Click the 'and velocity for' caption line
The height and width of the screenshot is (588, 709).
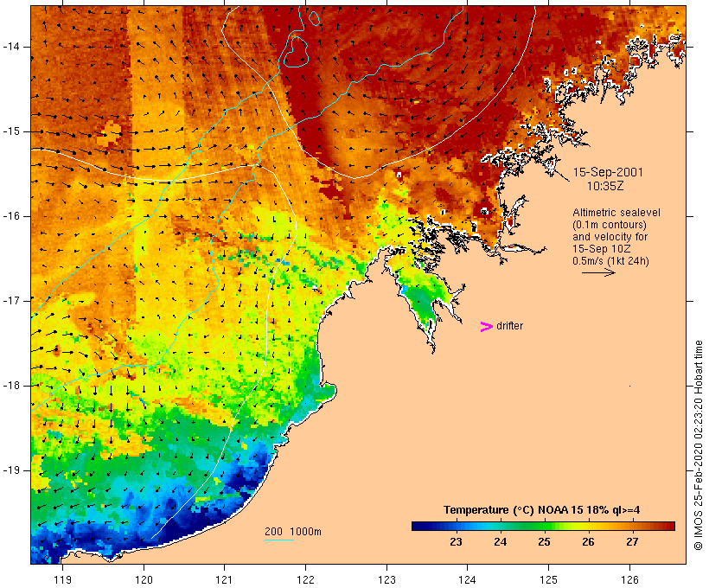point(610,237)
